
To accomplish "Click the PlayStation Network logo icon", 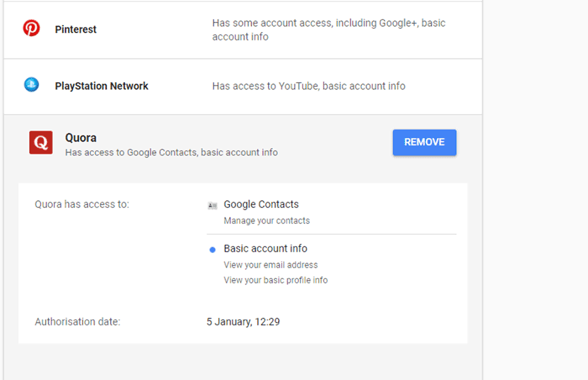I will tap(32, 84).
